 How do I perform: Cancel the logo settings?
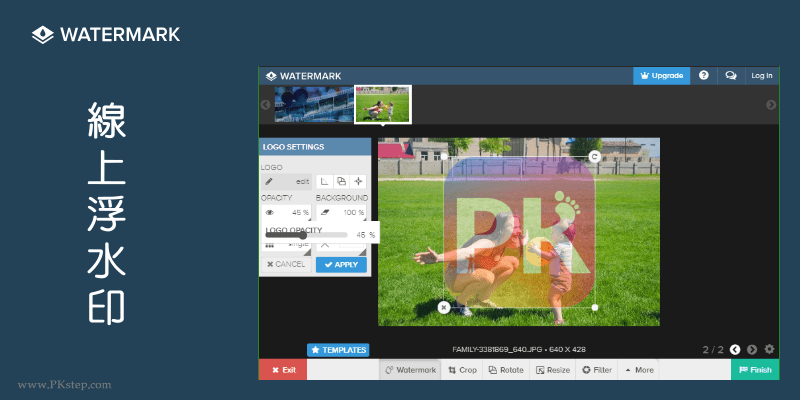point(286,264)
